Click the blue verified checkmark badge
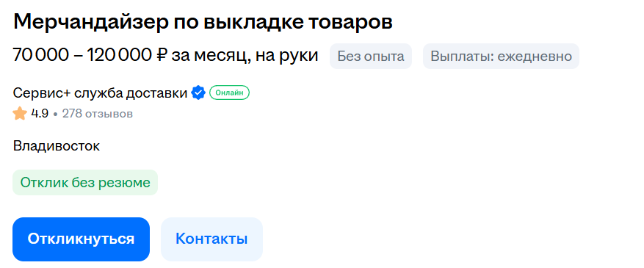Screen dimensions: 644x268 coord(198,93)
